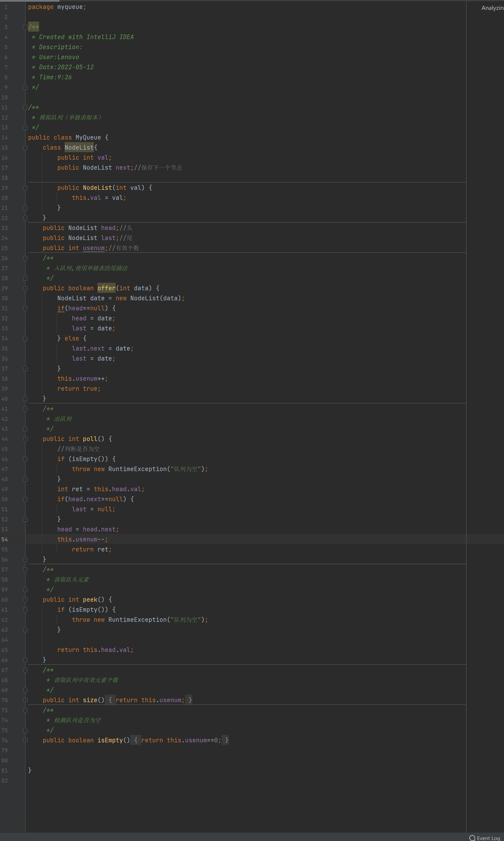The image size is (504, 841).
Task: Fold the offer method body
Action: point(25,288)
